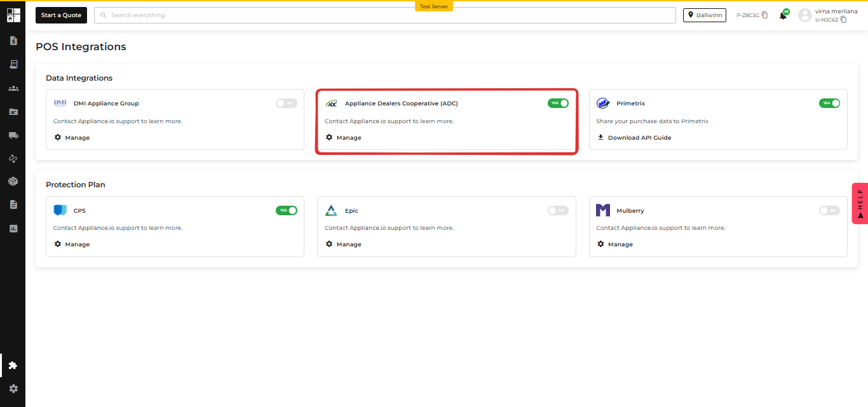Viewport: 868px width, 407px height.
Task: Click the Search everything field
Action: pos(385,15)
